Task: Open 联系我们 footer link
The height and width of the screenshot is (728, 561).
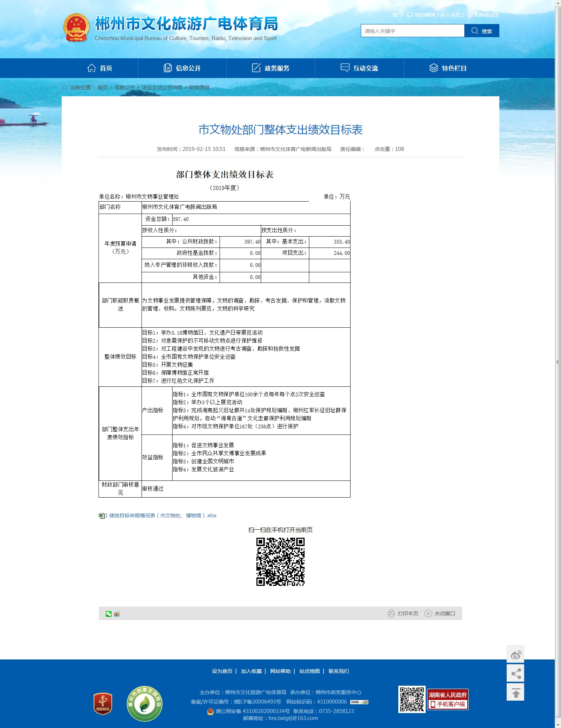Action: click(339, 671)
